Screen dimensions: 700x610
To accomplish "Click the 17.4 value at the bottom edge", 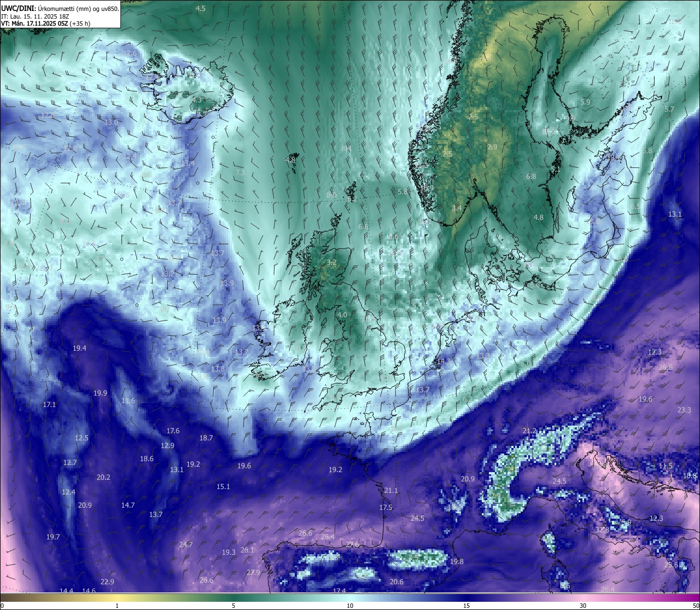I will tap(339, 591).
